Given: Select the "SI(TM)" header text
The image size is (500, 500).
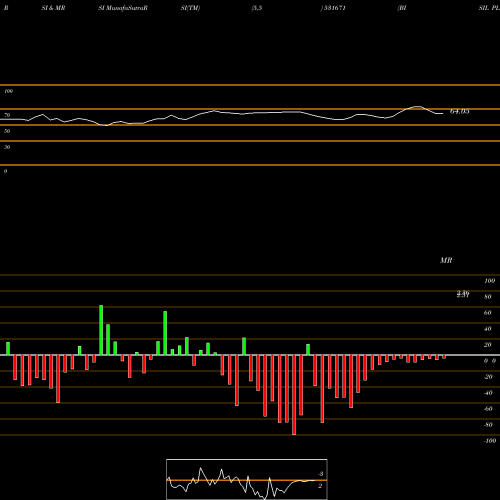Looking at the screenshot, I should click(190, 8).
